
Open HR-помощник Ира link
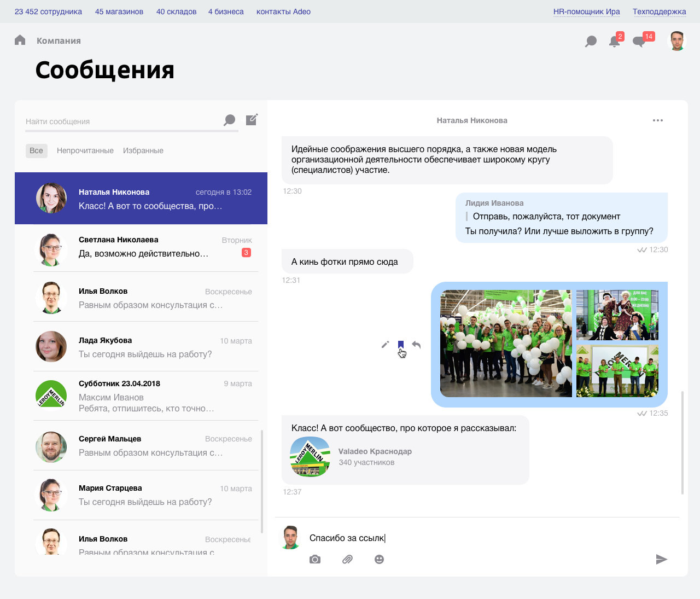click(586, 11)
